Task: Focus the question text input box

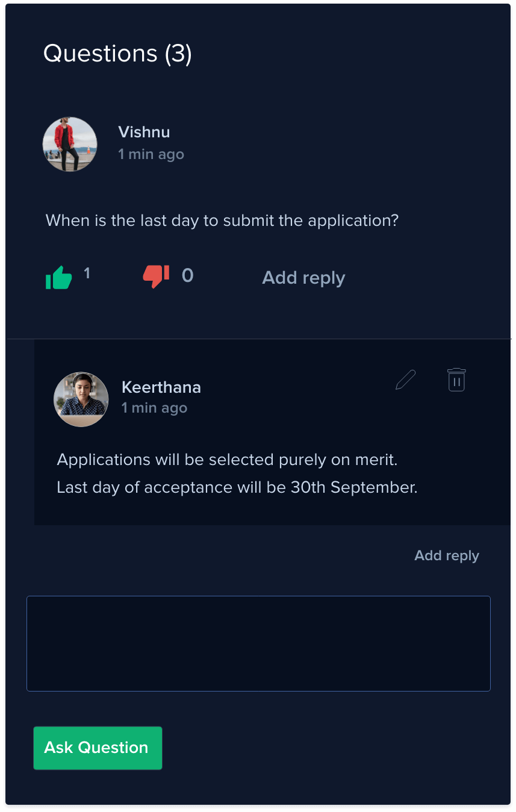Action: point(258,643)
